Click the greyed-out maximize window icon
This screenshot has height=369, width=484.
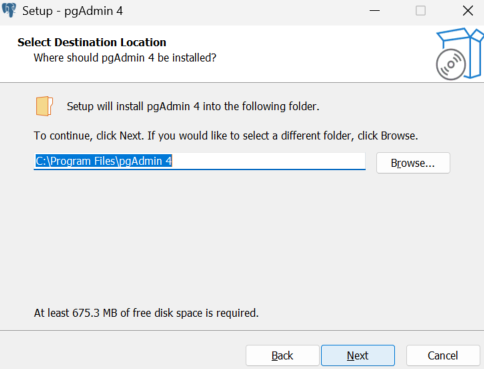(x=421, y=11)
